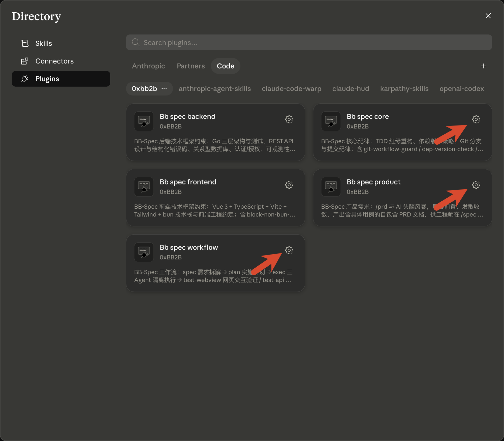This screenshot has height=441, width=504.
Task: Open settings gear for Bb spec core
Action: pyautogui.click(x=476, y=119)
